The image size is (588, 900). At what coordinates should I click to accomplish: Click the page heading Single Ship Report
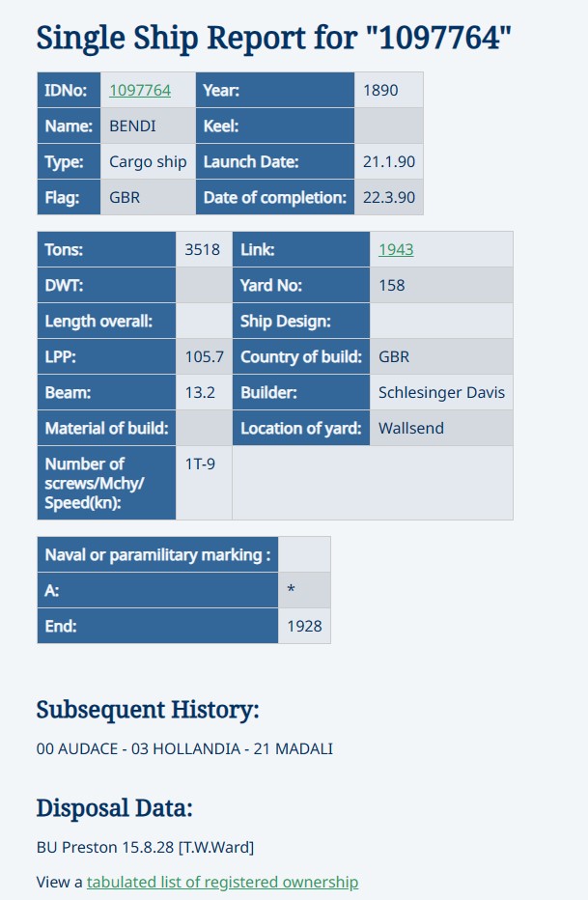pyautogui.click(x=273, y=38)
